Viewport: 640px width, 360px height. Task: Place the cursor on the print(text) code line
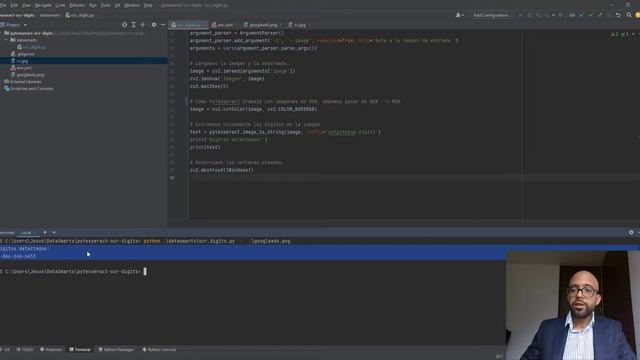205,147
